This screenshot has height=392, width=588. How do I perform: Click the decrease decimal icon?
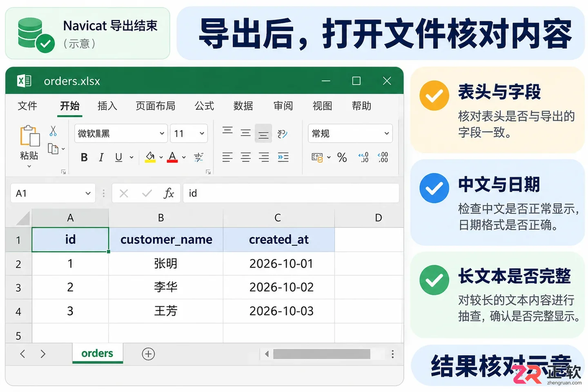[383, 157]
